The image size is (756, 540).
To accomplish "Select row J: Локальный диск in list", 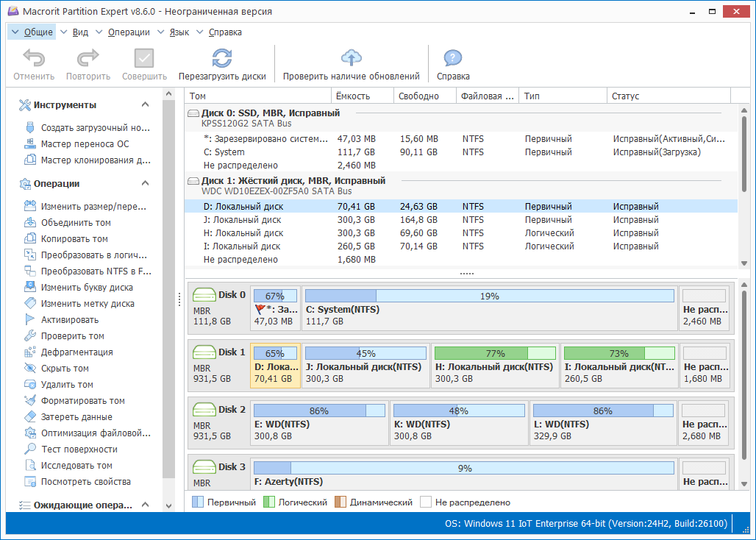I will coord(461,220).
